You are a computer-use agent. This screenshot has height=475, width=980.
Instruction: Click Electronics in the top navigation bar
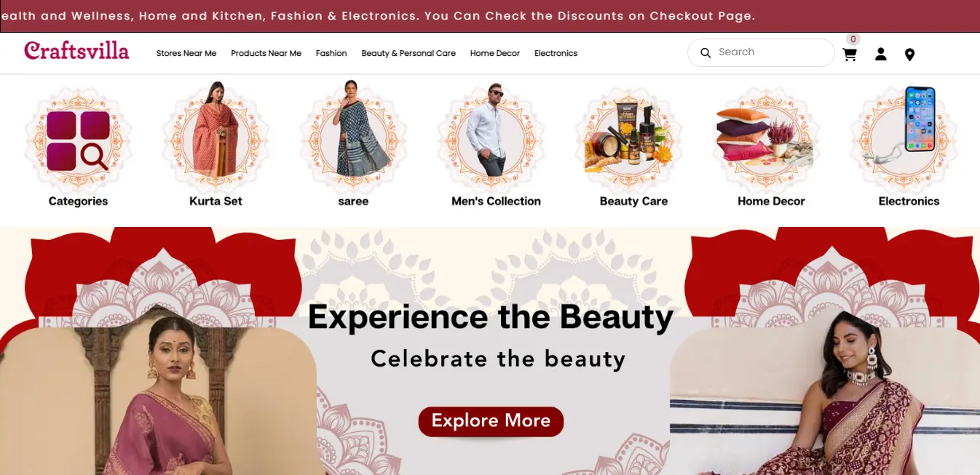click(x=556, y=53)
